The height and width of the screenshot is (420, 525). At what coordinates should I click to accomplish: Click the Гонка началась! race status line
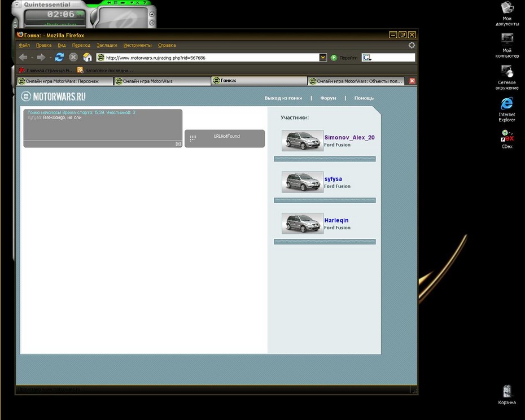[x=81, y=112]
